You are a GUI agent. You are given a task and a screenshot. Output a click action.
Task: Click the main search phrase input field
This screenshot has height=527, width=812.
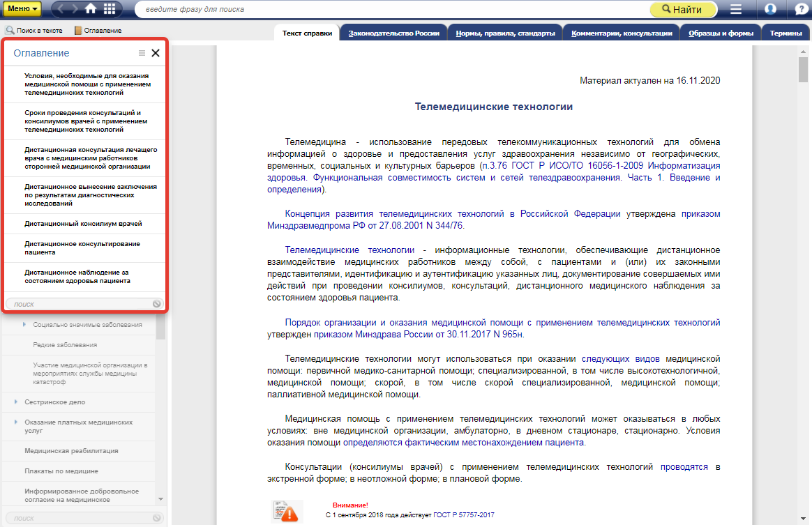tap(391, 9)
